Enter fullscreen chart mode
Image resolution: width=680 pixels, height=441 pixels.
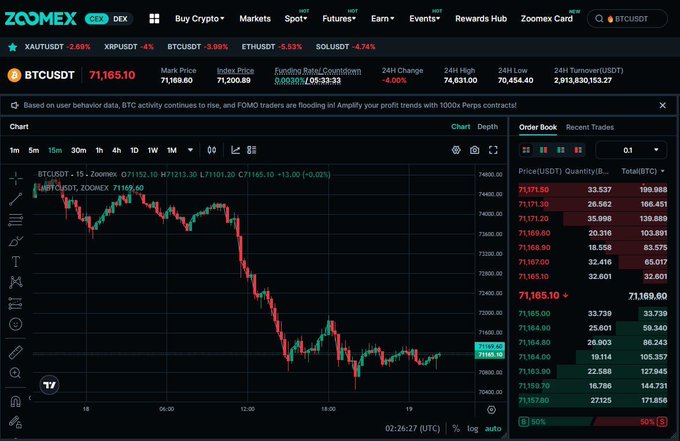click(492, 150)
